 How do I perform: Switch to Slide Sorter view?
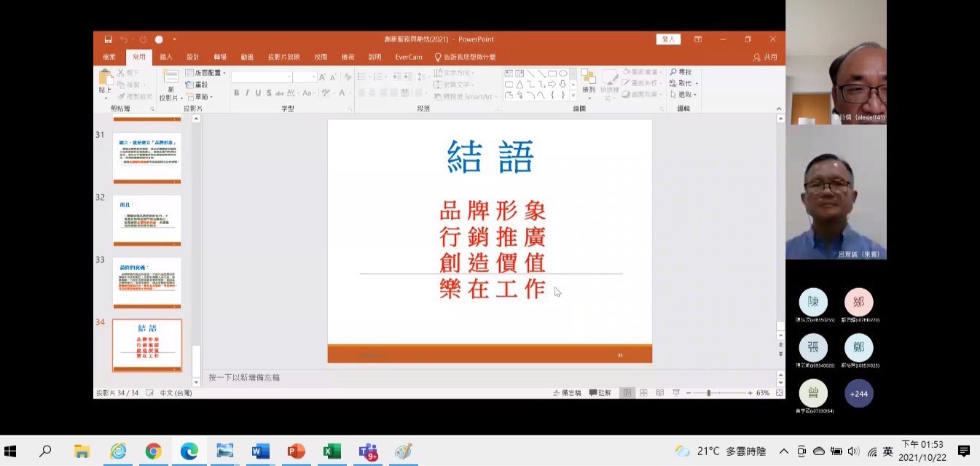point(643,393)
